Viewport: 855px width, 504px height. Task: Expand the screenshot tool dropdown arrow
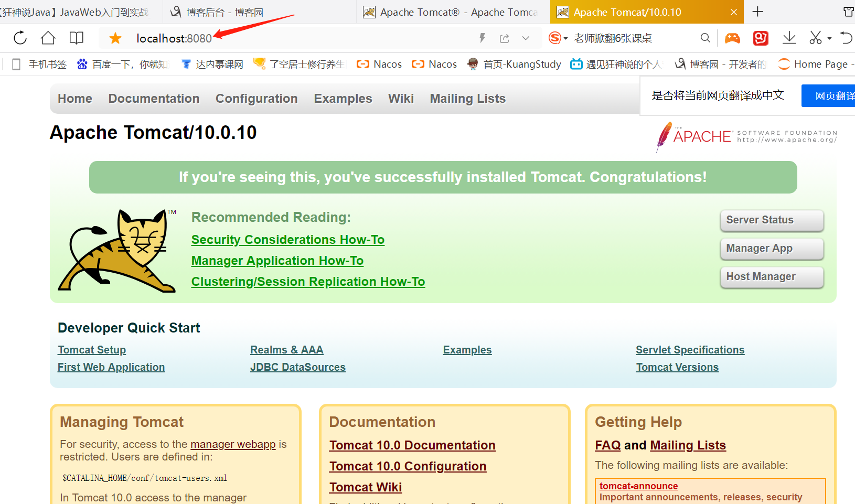[829, 38]
